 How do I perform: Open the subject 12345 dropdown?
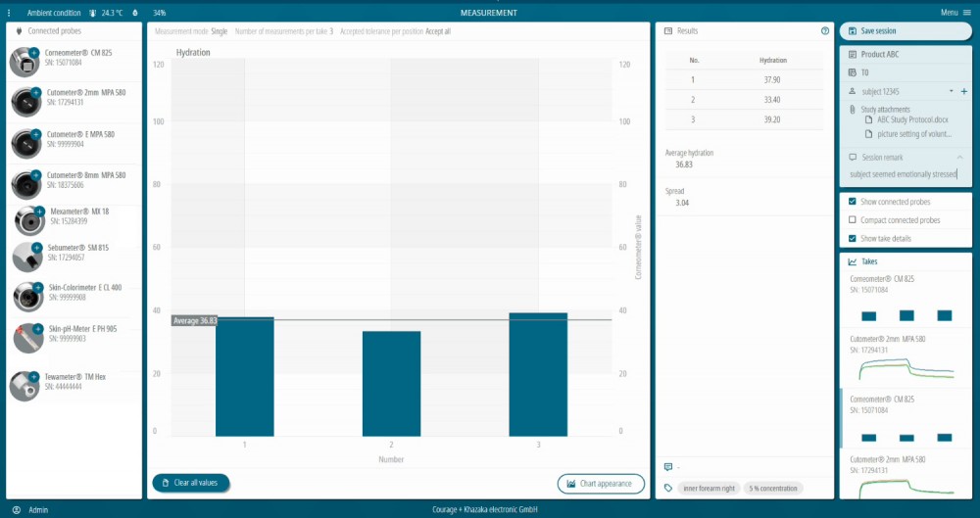[951, 91]
